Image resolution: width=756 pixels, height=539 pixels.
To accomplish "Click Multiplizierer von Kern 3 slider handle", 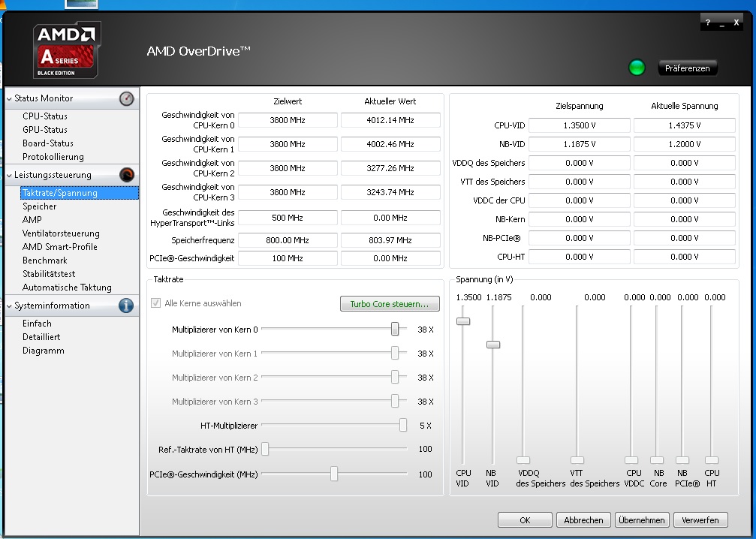I will tap(395, 401).
